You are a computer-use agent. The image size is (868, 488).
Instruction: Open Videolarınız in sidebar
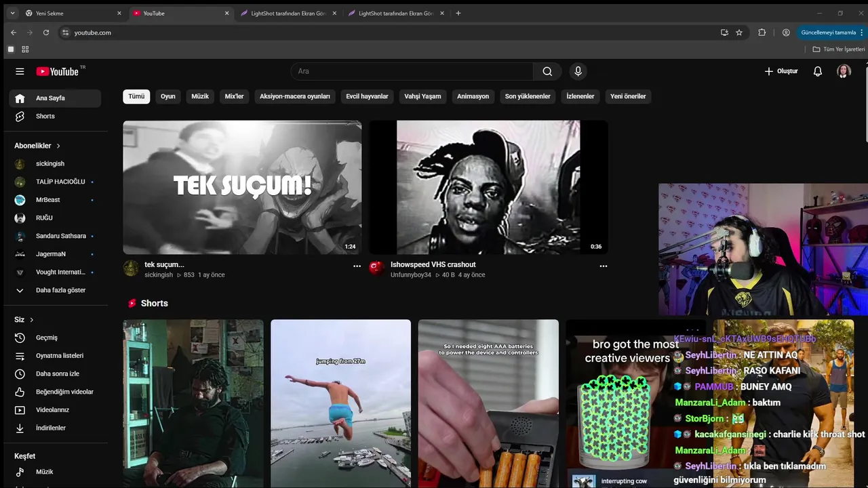pos(55,410)
